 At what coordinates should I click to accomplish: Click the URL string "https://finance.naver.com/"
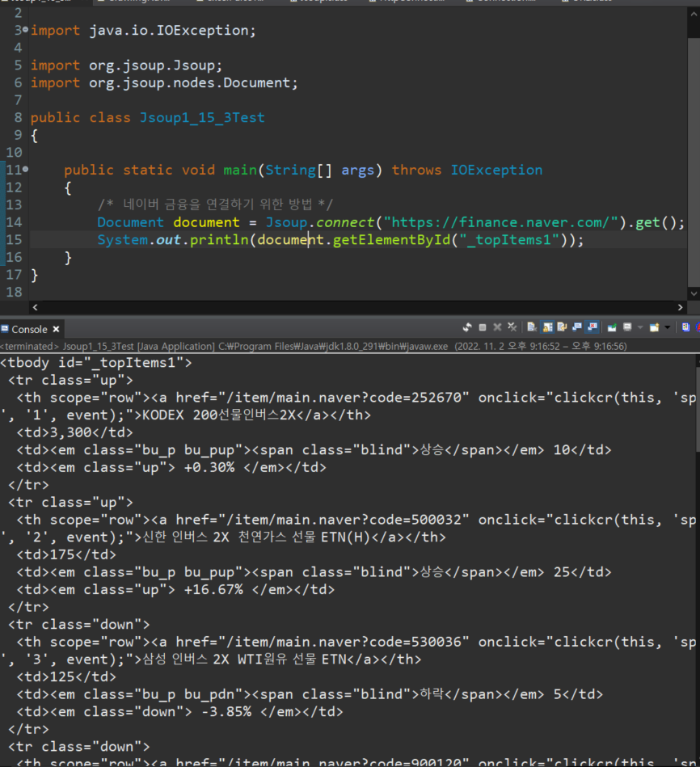click(500, 222)
